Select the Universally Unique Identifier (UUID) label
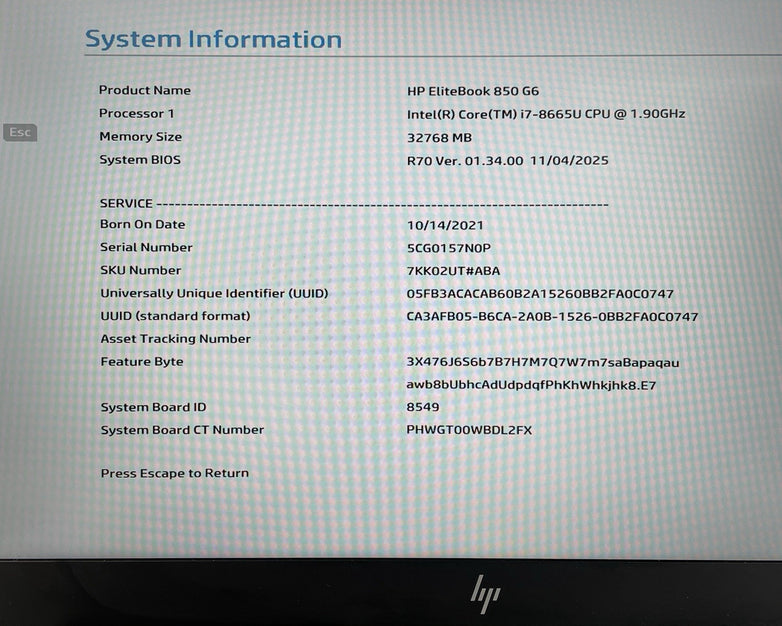Viewport: 782px width, 626px height. click(214, 293)
